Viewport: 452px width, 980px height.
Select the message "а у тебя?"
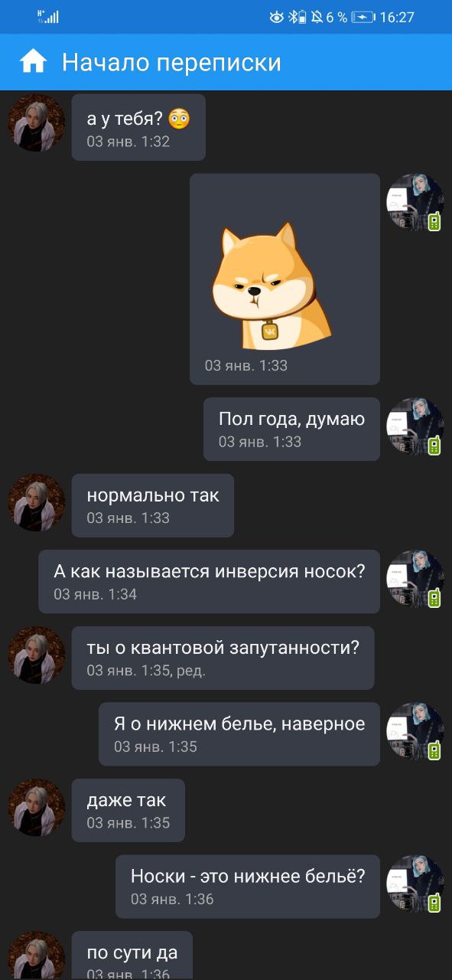coord(138,127)
